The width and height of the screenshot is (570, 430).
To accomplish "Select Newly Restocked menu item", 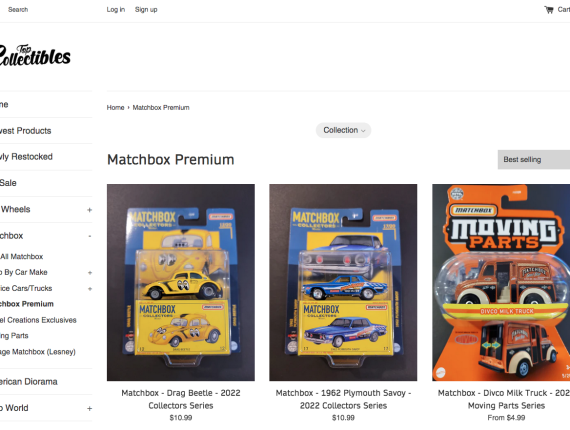I will click(x=26, y=157).
